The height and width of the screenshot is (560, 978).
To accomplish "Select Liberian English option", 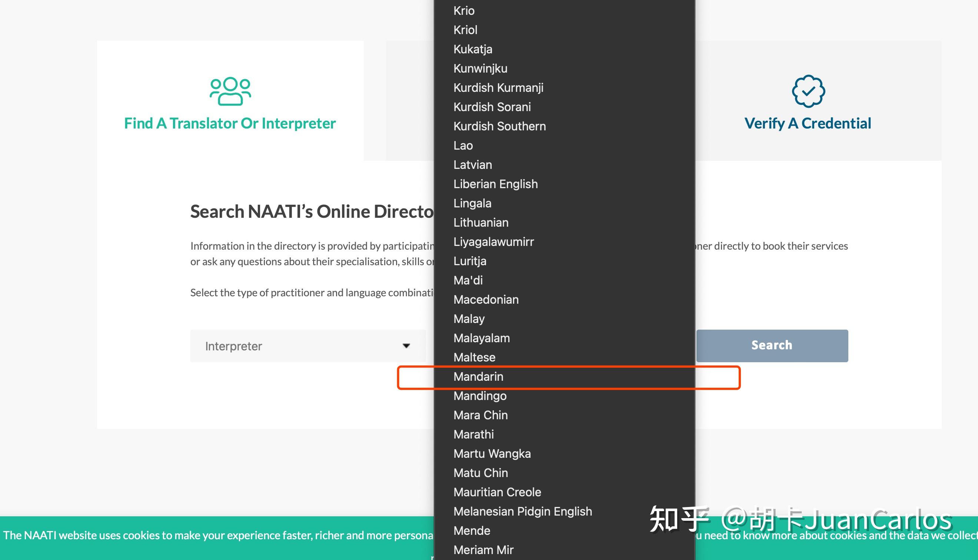I will 495,184.
